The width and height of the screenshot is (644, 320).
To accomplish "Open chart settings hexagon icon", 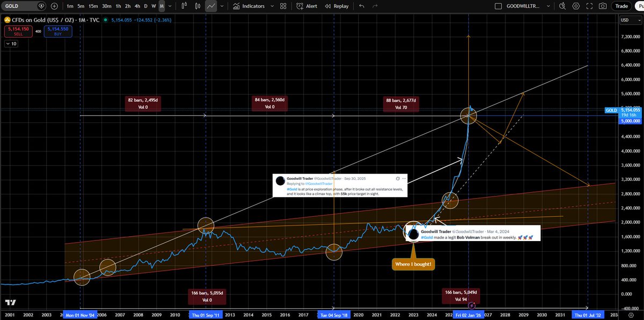I will pos(576,6).
